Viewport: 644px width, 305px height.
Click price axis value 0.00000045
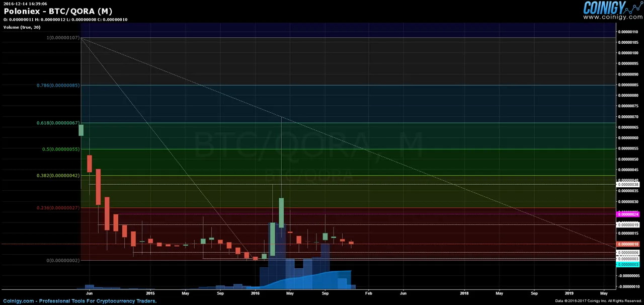coord(628,170)
